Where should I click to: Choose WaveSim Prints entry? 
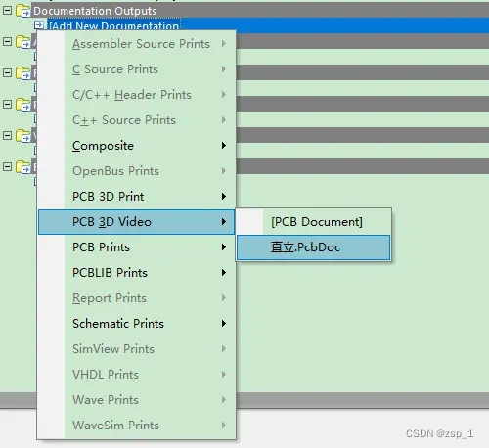pos(137,426)
